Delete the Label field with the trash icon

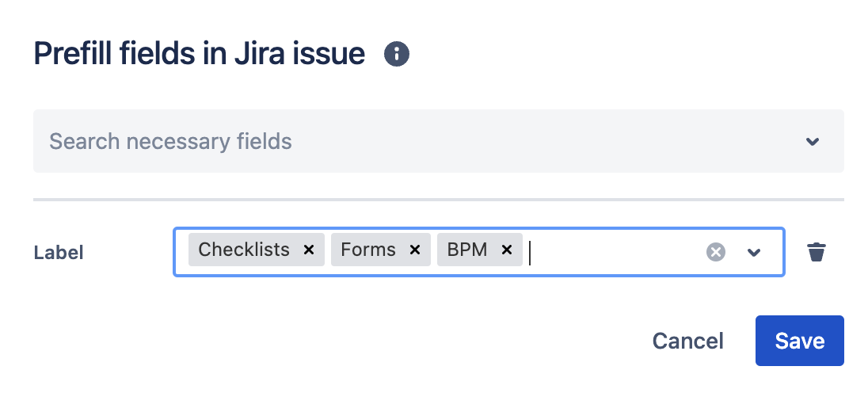[816, 252]
